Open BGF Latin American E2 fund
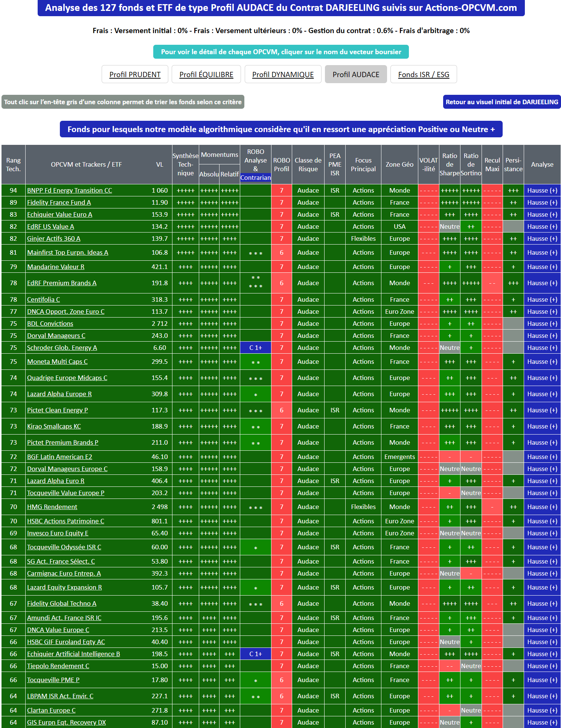 [59, 457]
